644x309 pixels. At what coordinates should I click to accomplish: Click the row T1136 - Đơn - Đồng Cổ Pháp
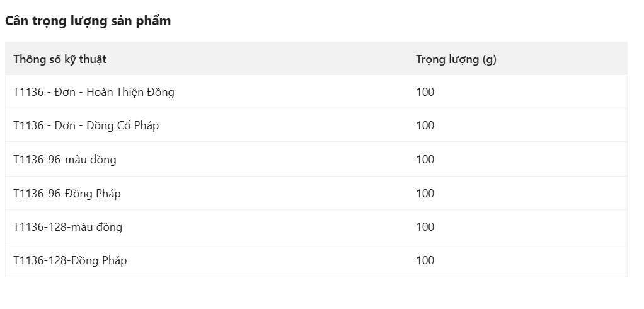click(x=316, y=125)
